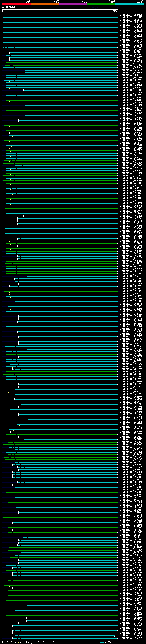The height and width of the screenshot is (644, 146).
Task: Select hit label UniRef100_P12333
Action: 131,339
